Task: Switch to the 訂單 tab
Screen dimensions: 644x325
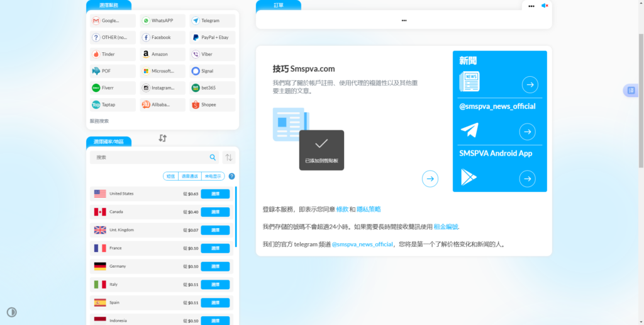Action: tap(278, 5)
